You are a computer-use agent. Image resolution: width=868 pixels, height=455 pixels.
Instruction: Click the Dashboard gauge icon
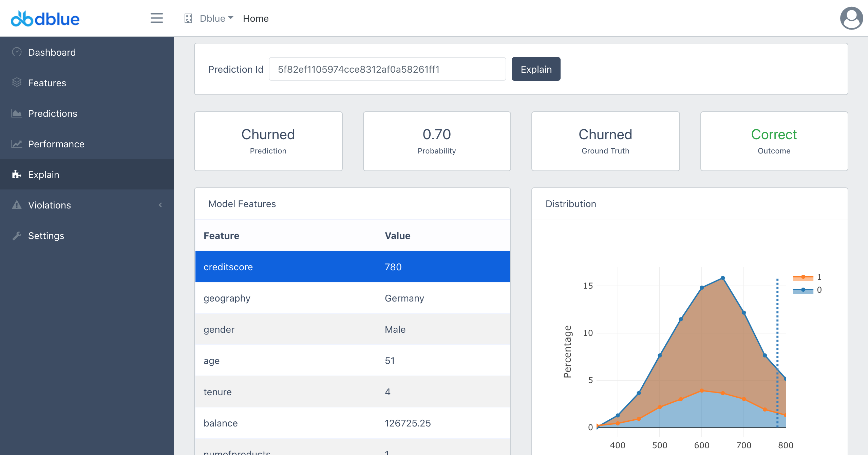pyautogui.click(x=17, y=52)
